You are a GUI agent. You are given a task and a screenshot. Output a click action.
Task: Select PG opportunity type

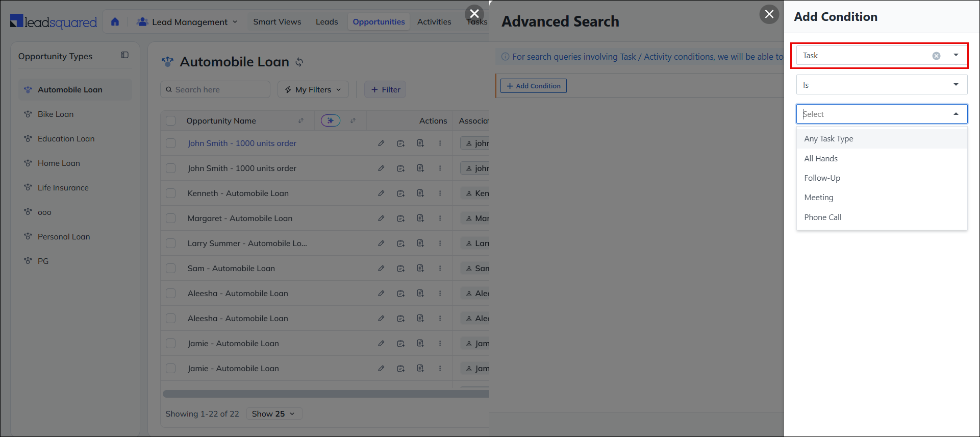click(x=75, y=261)
